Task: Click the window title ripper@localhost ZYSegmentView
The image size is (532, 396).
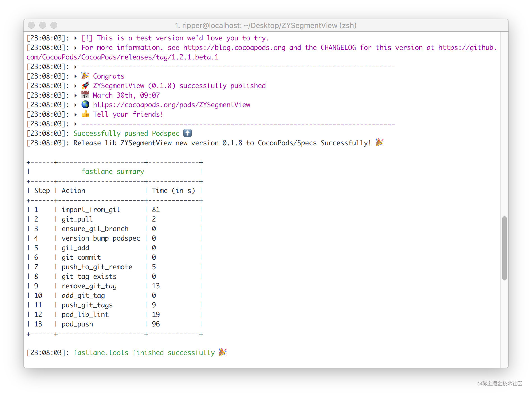Action: [x=266, y=25]
